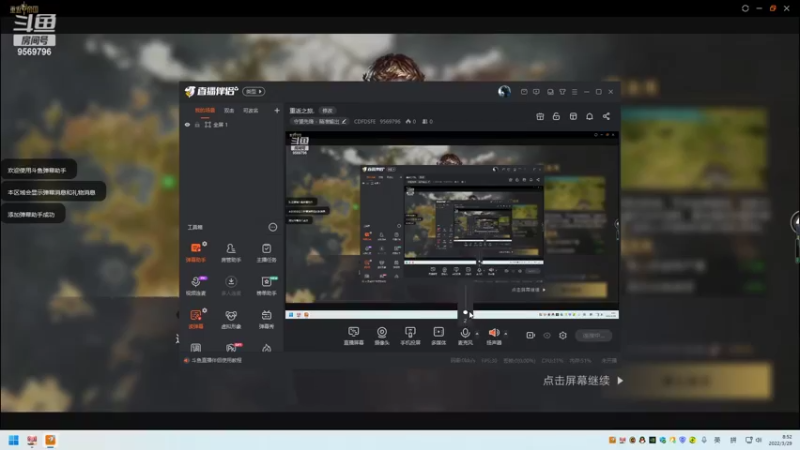Switch the 英 input-mode indicator
Viewport: 800px width, 450px height.
[717, 440]
